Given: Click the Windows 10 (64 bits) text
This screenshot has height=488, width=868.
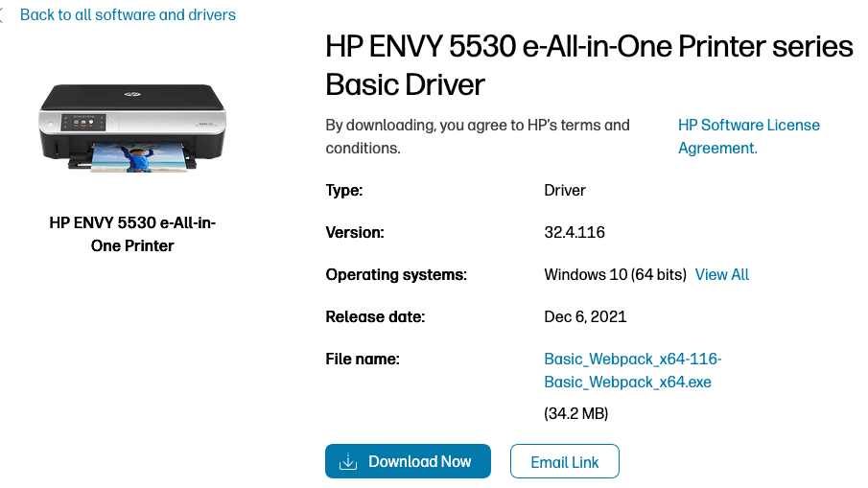Looking at the screenshot, I should tap(615, 275).
